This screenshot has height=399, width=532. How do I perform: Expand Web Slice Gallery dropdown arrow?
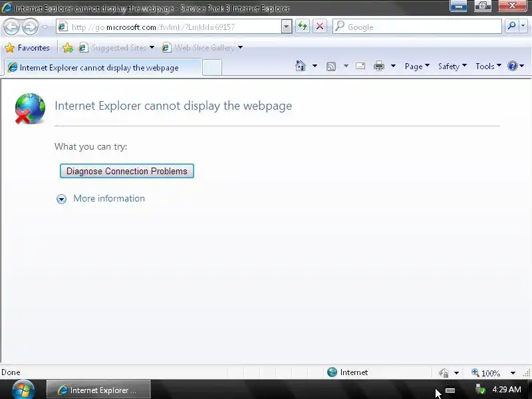coord(240,47)
